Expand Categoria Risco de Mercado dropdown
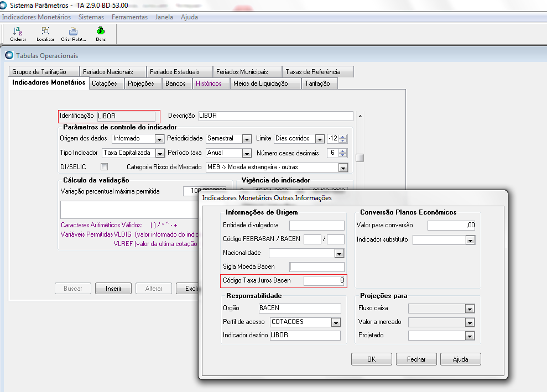Image resolution: width=547 pixels, height=392 pixels. pos(343,168)
